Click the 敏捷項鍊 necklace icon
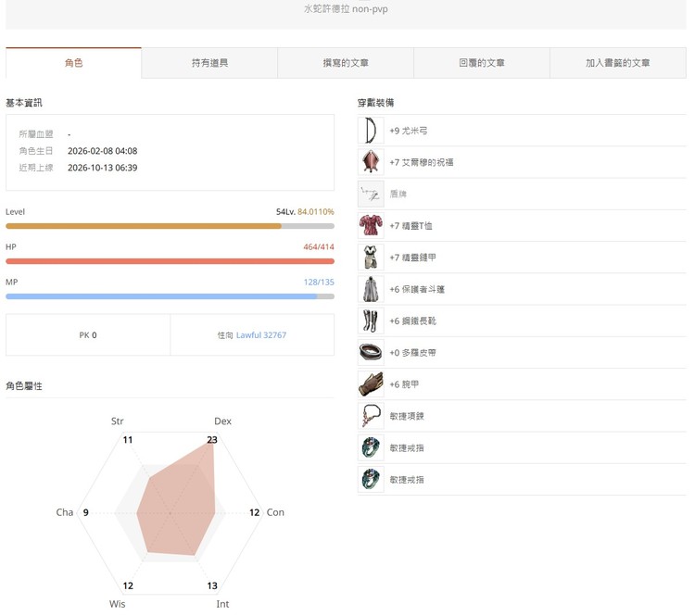 [x=371, y=416]
